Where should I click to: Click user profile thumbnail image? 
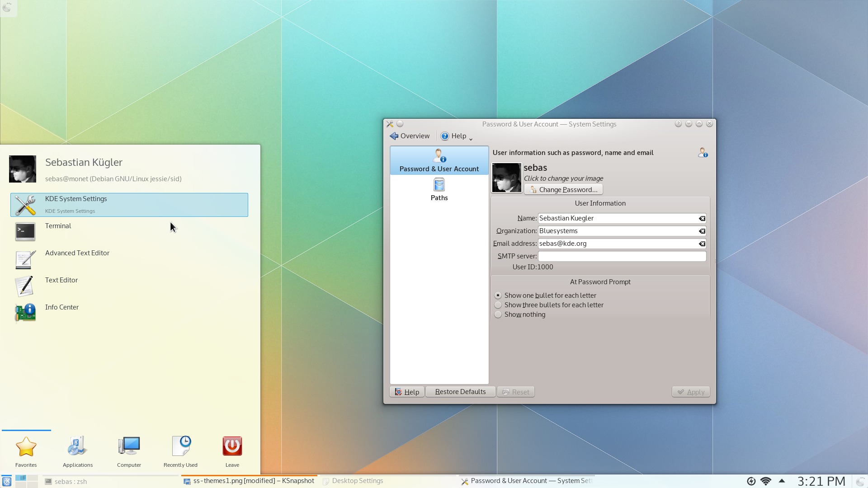coord(505,177)
